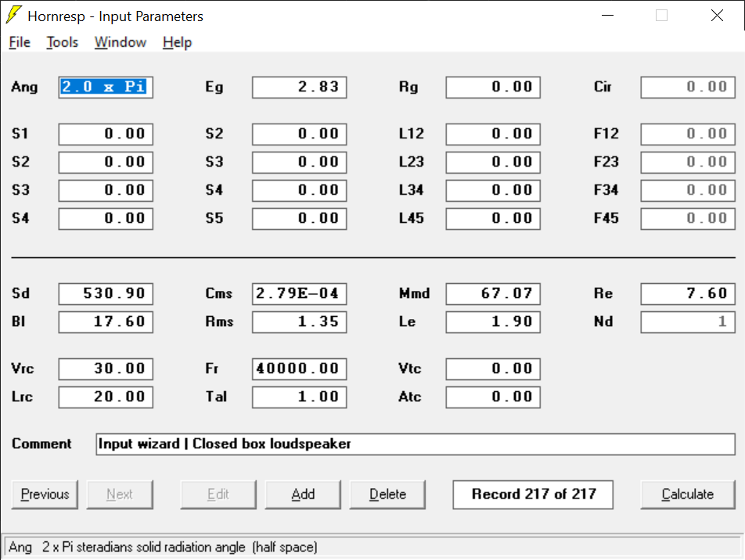The width and height of the screenshot is (745, 560).
Task: Click the L12 input field
Action: [x=493, y=134]
